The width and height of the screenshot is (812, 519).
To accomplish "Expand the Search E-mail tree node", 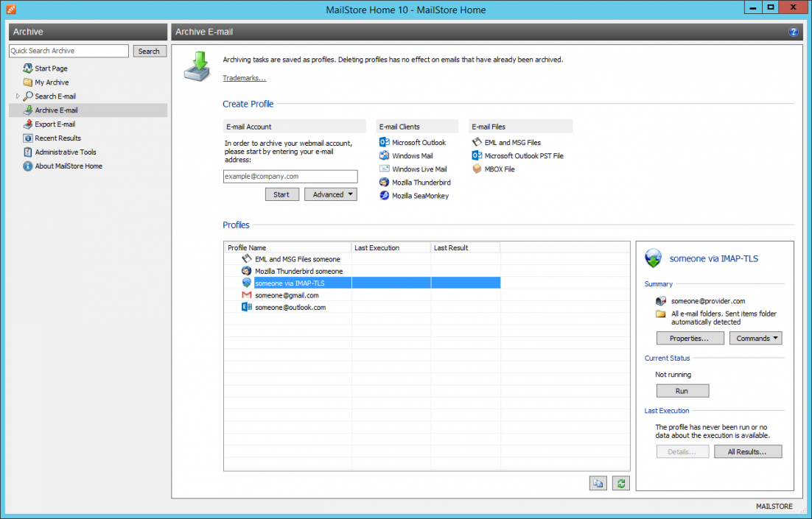I will [x=18, y=96].
